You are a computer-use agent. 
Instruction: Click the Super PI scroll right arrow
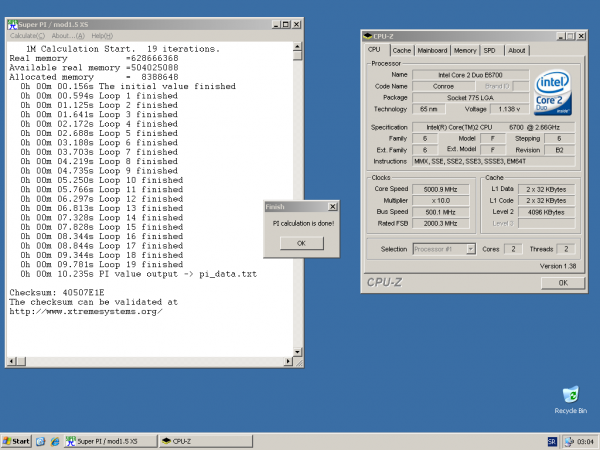pyautogui.click(x=289, y=361)
